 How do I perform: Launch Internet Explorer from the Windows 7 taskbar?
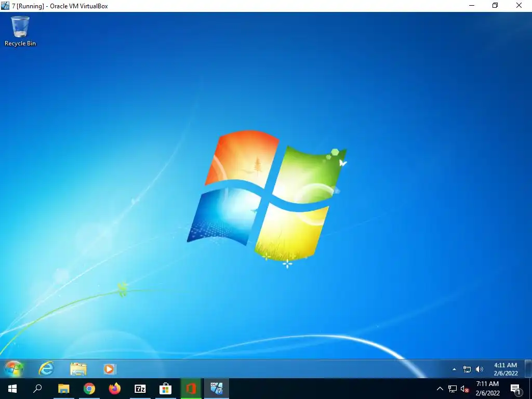(x=46, y=368)
